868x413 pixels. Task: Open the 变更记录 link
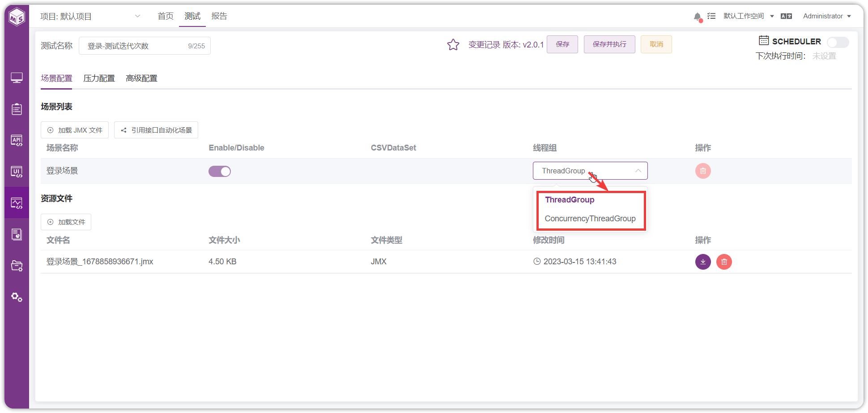[484, 45]
